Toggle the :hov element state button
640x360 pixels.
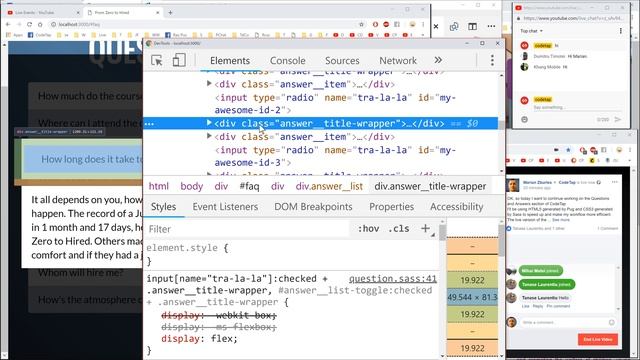click(x=368, y=229)
